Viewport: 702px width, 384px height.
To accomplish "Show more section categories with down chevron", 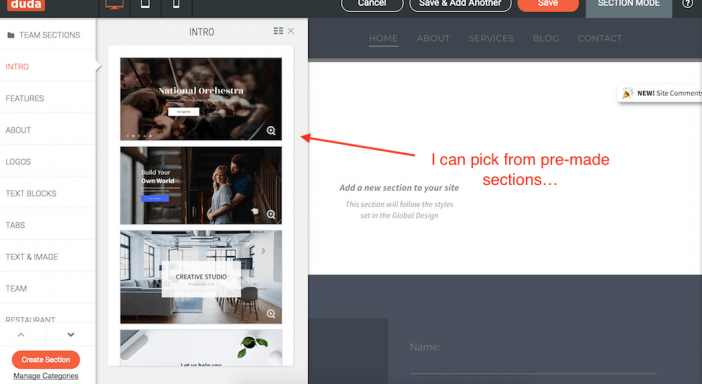I will click(71, 334).
